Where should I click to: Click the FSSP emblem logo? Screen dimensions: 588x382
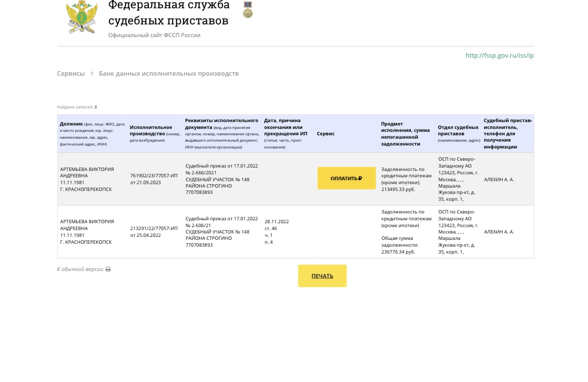81,17
